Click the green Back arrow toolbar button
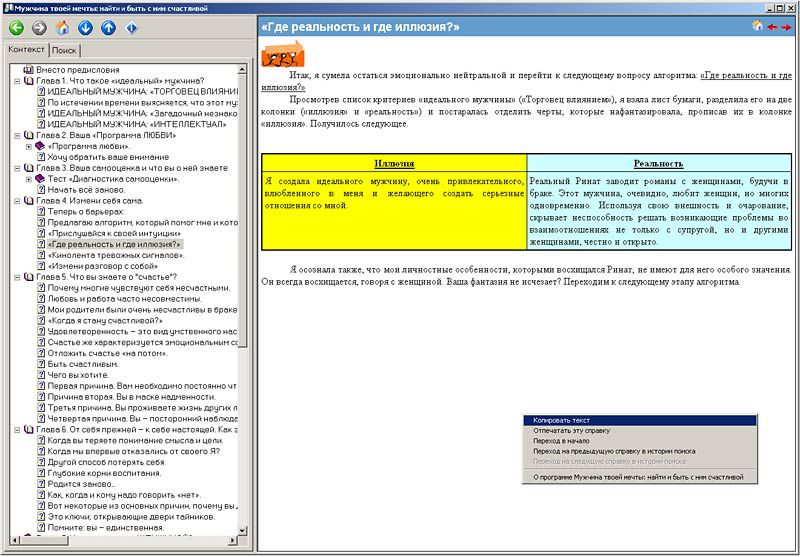This screenshot has width=800, height=557. 16,27
